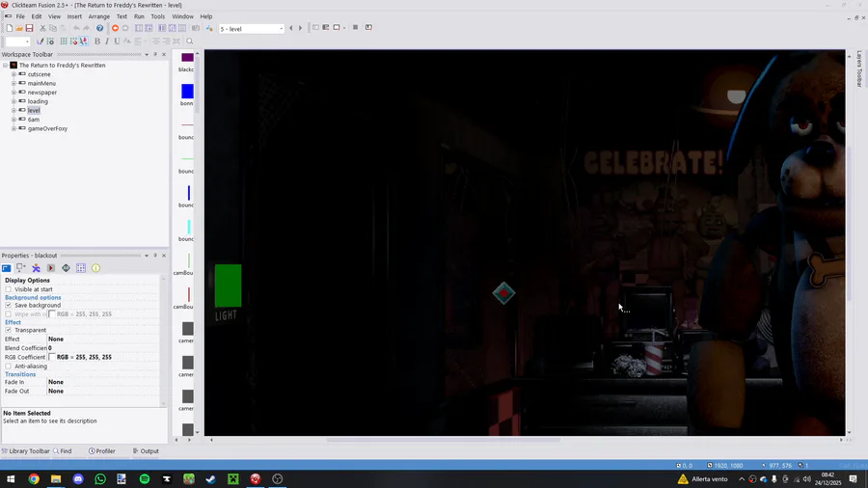
Task: Expand the newspaper frame node
Action: point(14,93)
